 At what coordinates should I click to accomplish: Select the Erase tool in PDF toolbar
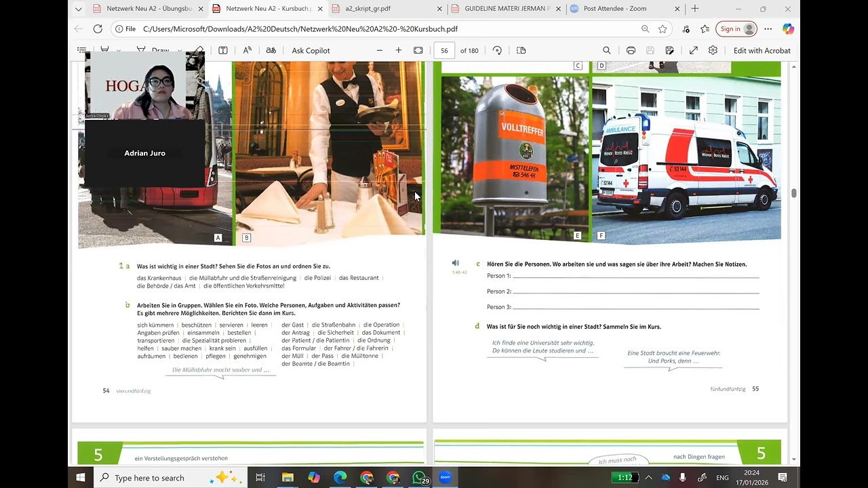coord(197,50)
